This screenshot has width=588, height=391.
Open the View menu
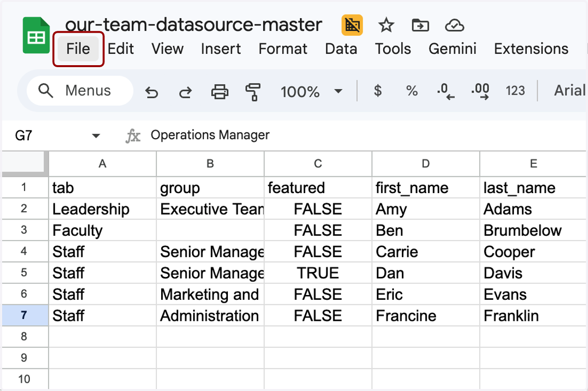(x=168, y=49)
